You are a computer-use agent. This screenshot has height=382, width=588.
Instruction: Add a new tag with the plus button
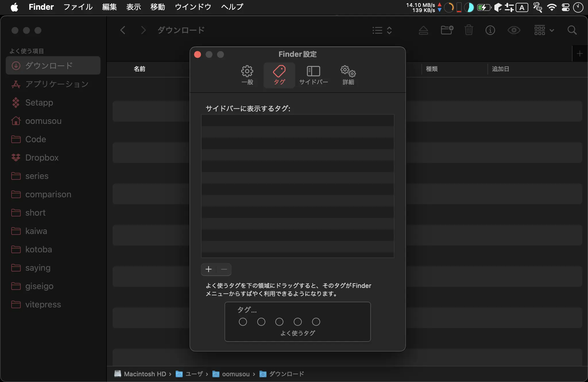point(209,269)
